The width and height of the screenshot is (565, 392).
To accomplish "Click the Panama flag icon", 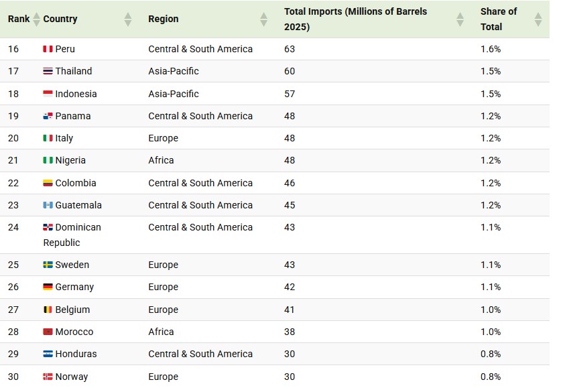I will (x=48, y=116).
